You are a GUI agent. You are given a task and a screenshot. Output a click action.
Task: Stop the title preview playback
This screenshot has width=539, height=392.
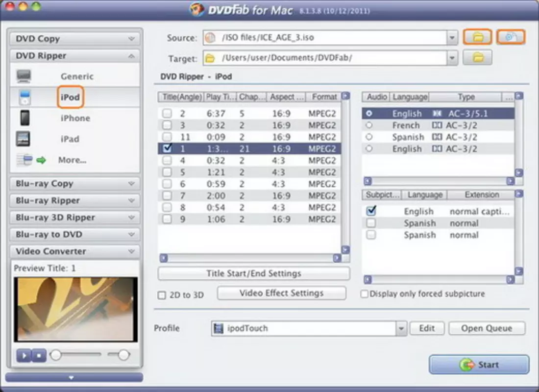tap(39, 355)
